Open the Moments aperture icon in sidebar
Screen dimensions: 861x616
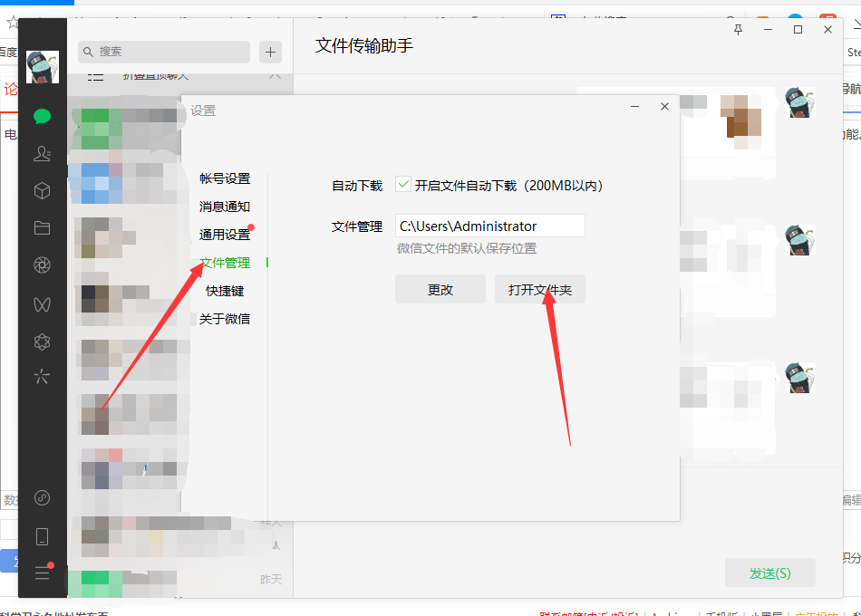43,265
